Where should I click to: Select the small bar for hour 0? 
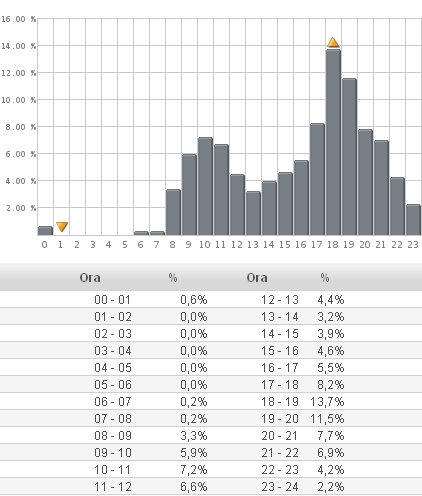[x=45, y=231]
